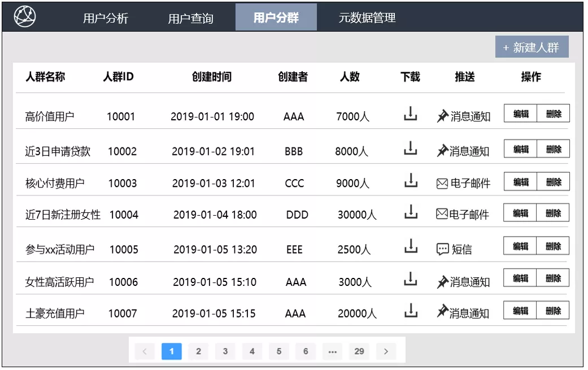
Task: Delete the 土豪充值用户 group
Action: tap(553, 310)
